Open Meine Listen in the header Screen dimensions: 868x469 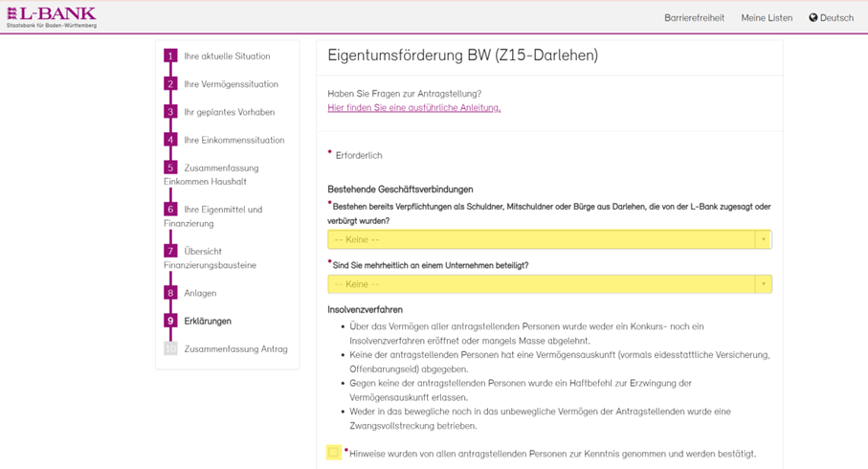pyautogui.click(x=767, y=17)
